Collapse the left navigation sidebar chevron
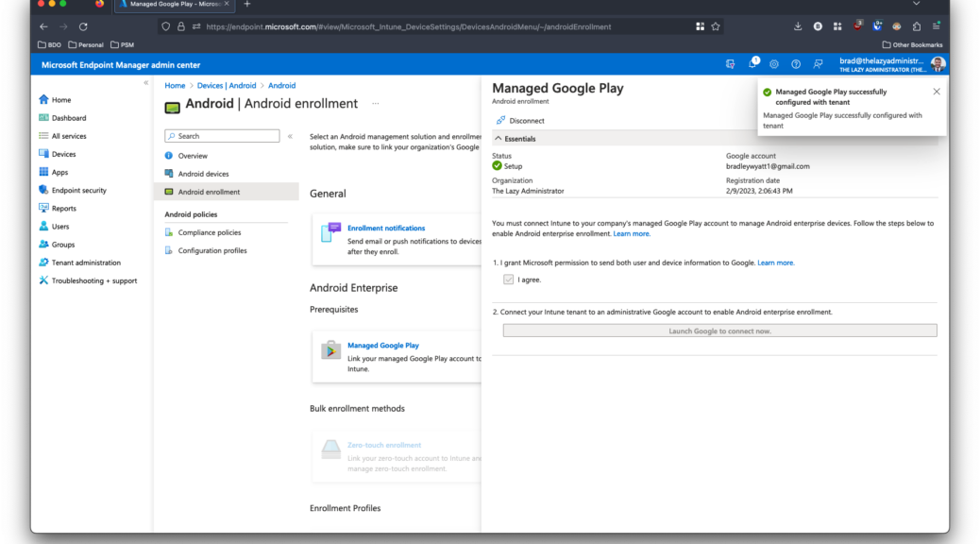The image size is (980, 544). point(145,82)
